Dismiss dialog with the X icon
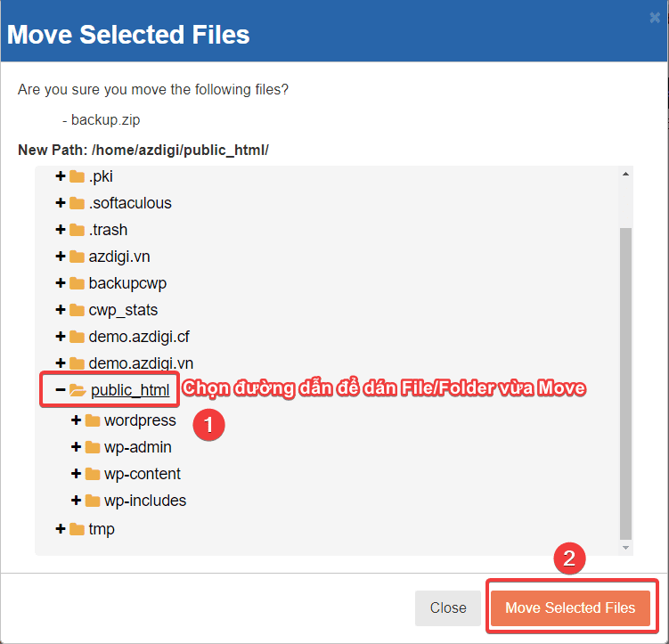Image resolution: width=669 pixels, height=644 pixels. [x=655, y=18]
